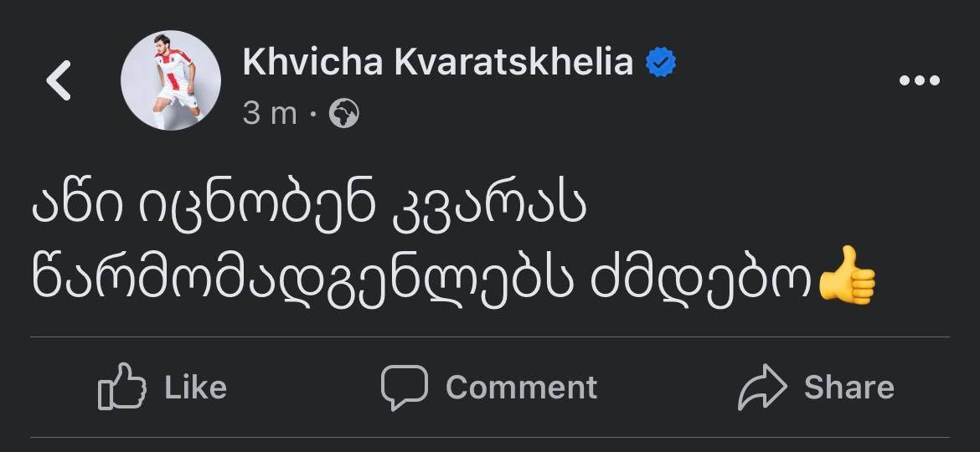
Task: Click the blue verified badge
Action: pyautogui.click(x=662, y=62)
